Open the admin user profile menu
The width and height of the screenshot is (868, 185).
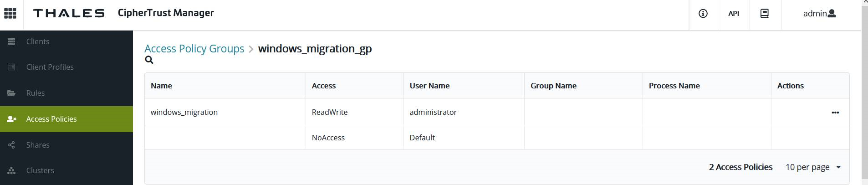[x=819, y=14]
